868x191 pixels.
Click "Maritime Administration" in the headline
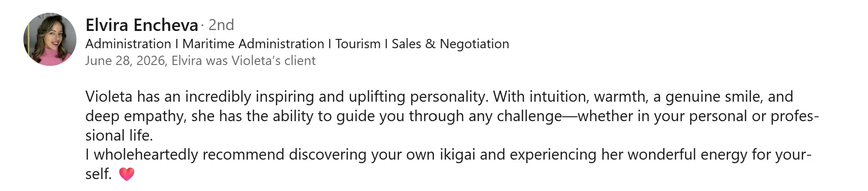[253, 44]
